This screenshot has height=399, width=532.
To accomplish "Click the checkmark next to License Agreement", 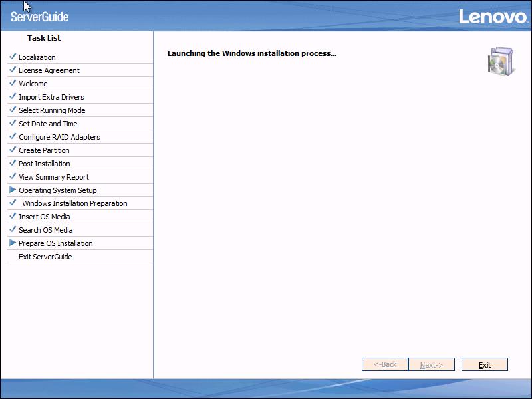I will click(12, 70).
